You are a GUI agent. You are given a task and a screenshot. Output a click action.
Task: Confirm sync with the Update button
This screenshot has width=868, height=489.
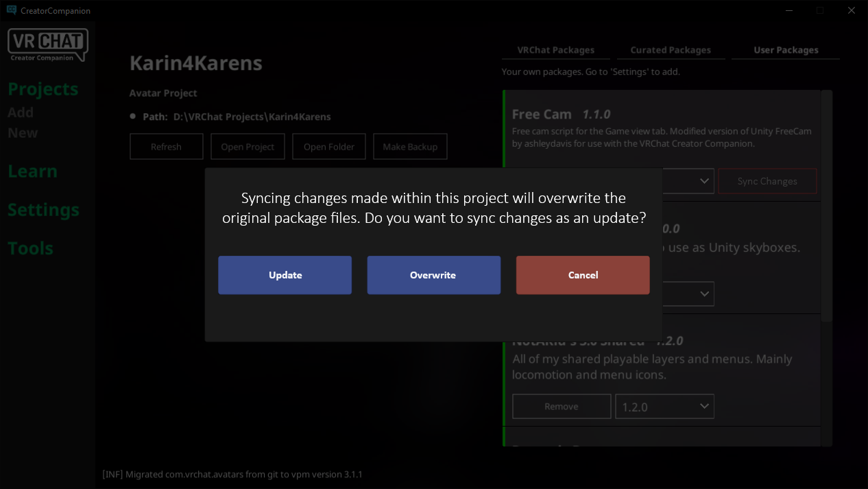(x=285, y=275)
